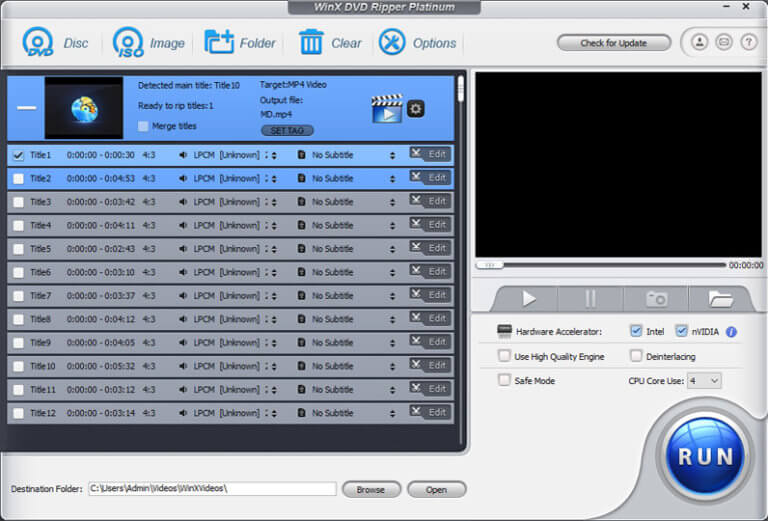Screen dimensions: 768x521
Task: Open output settings gear icon
Action: coord(416,108)
